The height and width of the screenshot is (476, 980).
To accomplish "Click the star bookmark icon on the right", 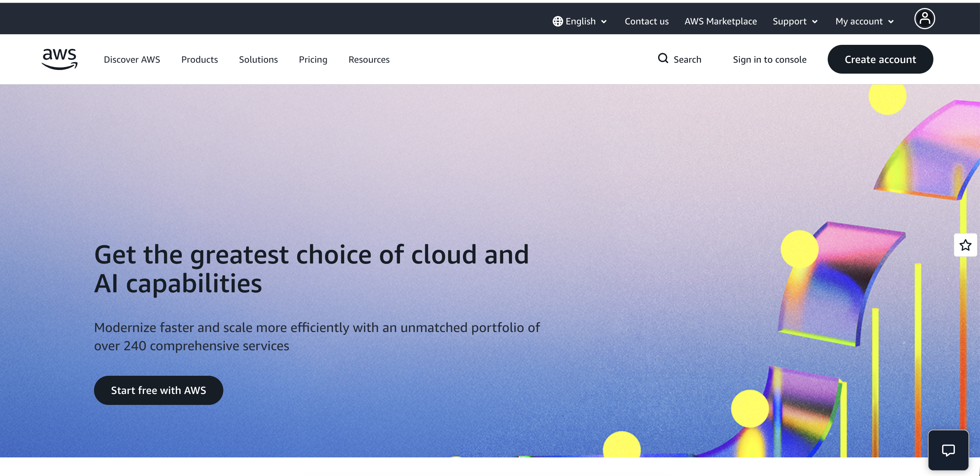I will pos(965,245).
